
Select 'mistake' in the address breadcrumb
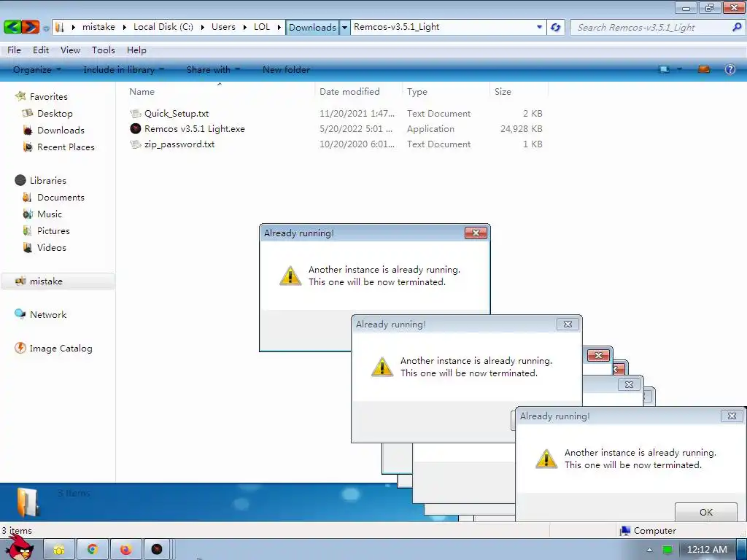pos(98,27)
